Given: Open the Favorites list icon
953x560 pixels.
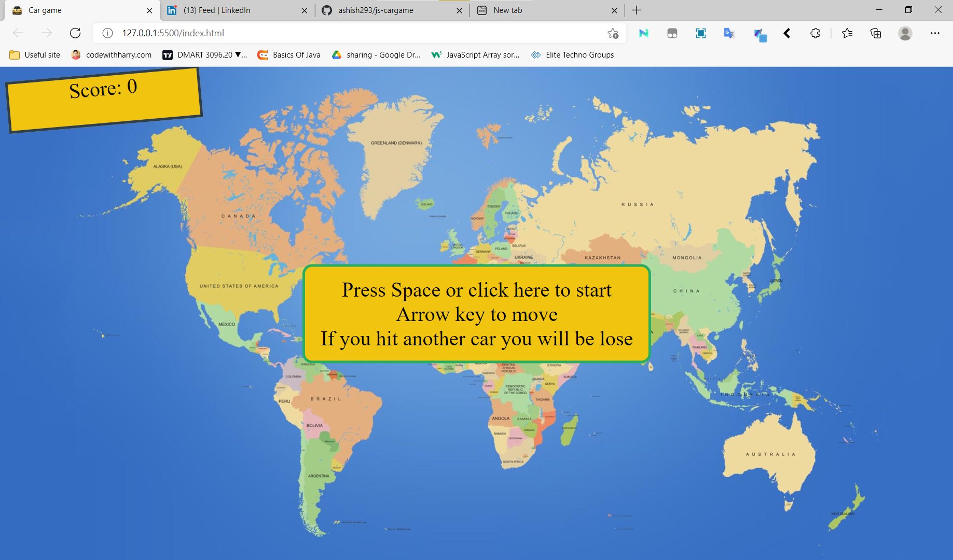Looking at the screenshot, I should [x=847, y=33].
